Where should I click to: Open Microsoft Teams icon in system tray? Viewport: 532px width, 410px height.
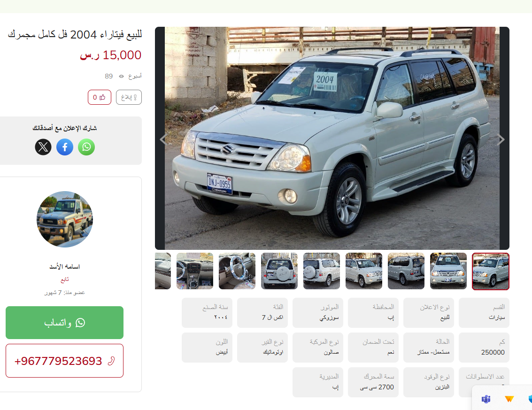pyautogui.click(x=486, y=399)
